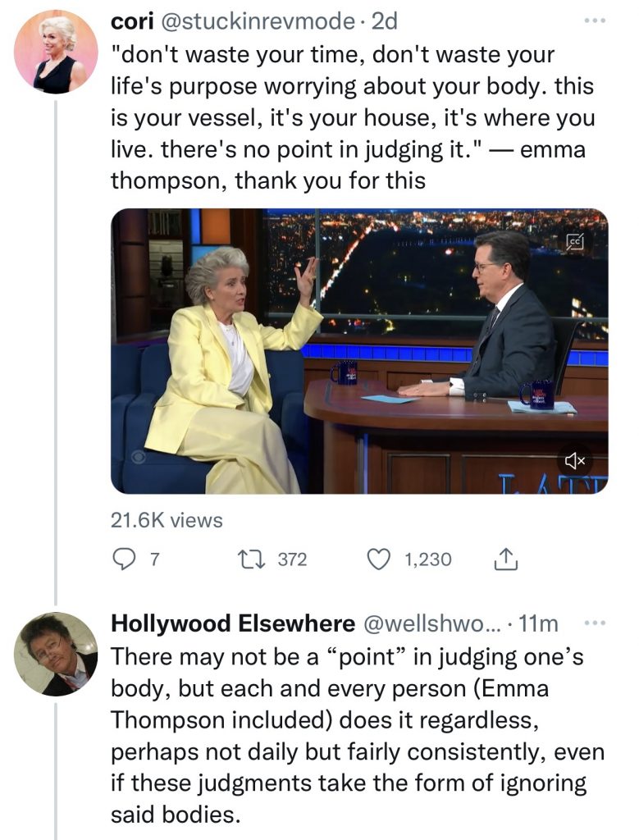This screenshot has height=840, width=639.
Task: Open Hollywood Elsewhere's profile avatar
Action: pyautogui.click(x=56, y=654)
